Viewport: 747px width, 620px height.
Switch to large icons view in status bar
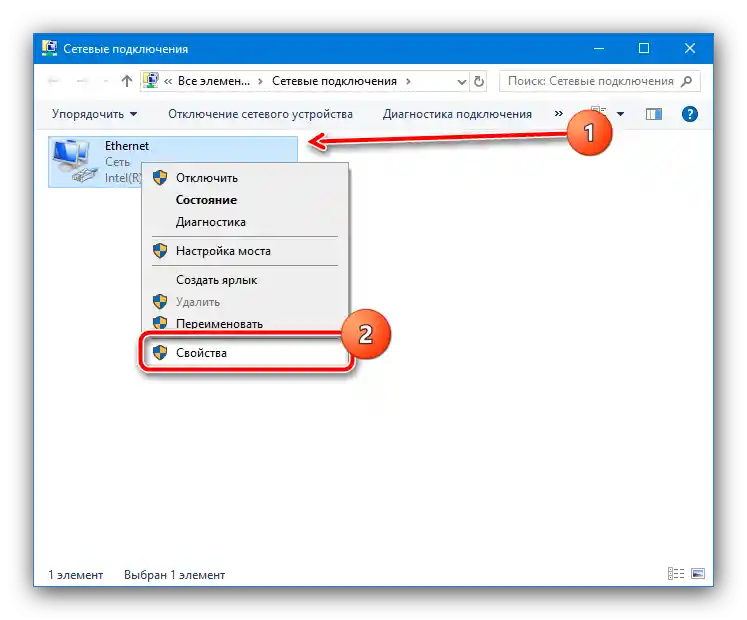[x=698, y=573]
